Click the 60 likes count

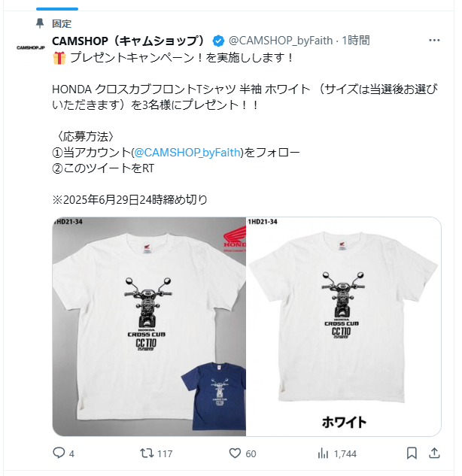coord(251,454)
